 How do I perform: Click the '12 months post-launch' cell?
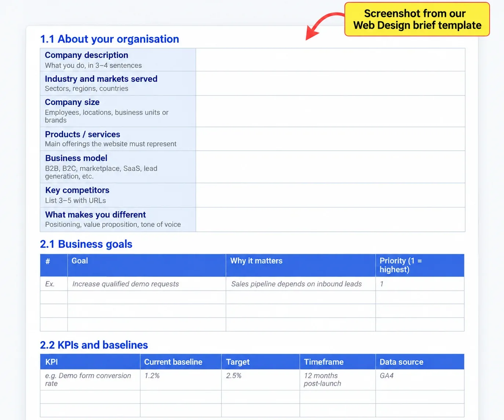[x=337, y=380]
